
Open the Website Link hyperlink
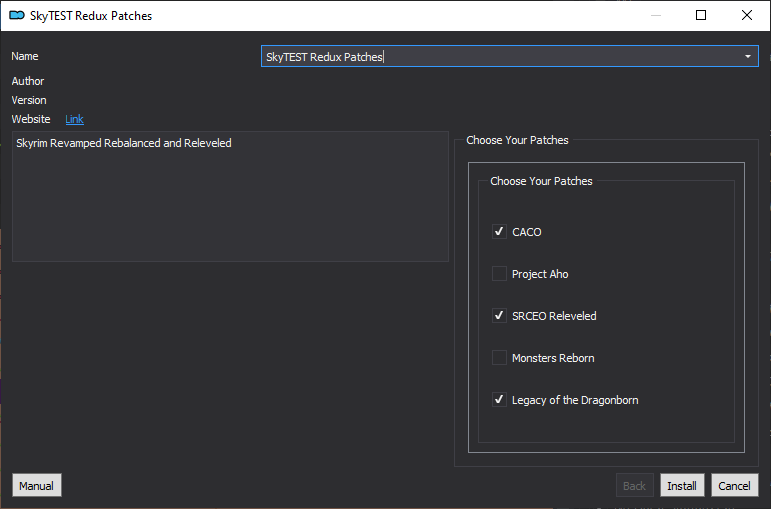click(74, 119)
